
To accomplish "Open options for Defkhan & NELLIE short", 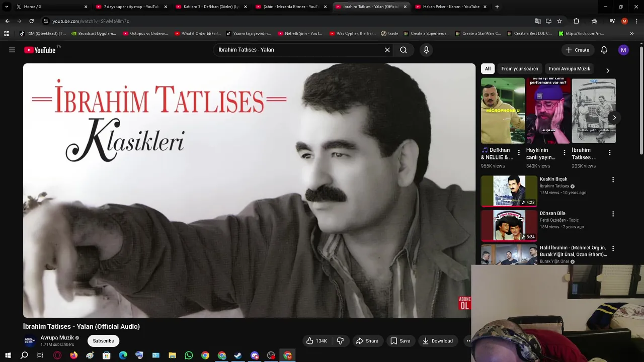I will [x=519, y=153].
